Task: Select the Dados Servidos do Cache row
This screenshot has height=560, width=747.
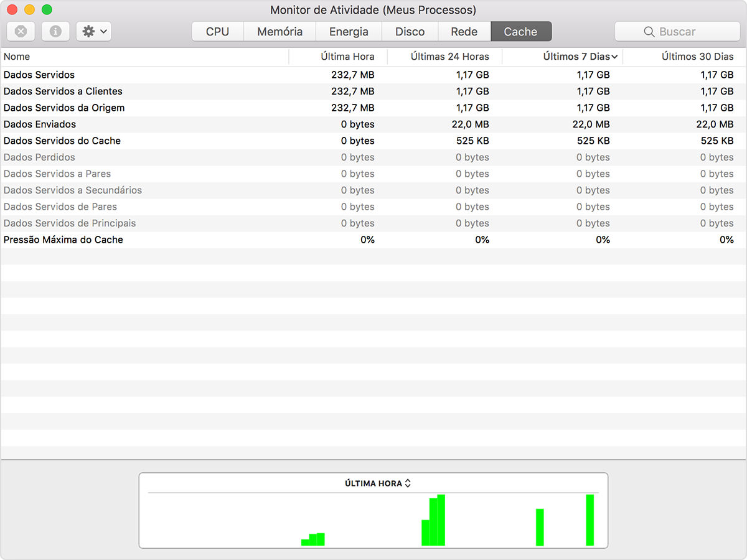Action: tap(374, 141)
